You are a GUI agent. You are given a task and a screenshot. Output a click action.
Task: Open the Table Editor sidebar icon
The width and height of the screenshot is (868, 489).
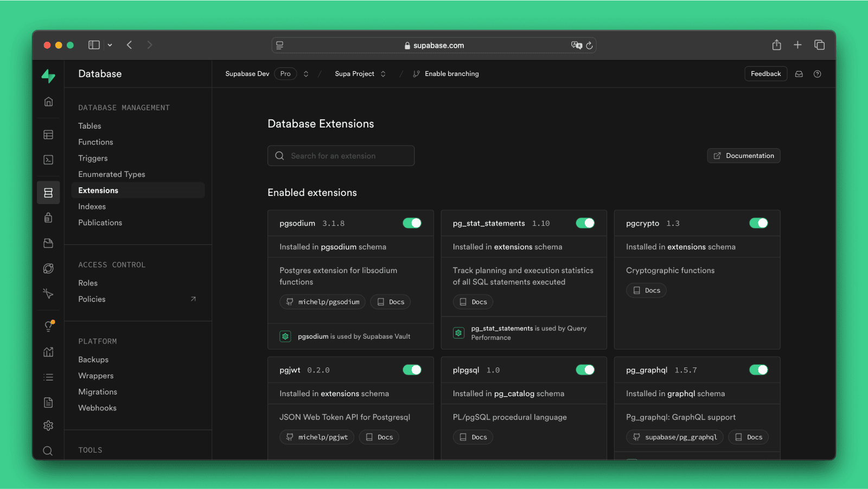[48, 135]
